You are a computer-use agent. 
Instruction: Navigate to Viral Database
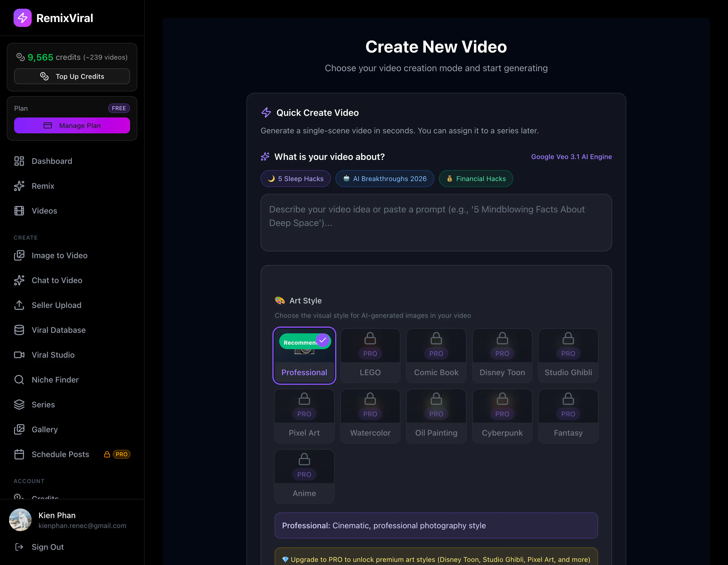[x=72, y=330]
